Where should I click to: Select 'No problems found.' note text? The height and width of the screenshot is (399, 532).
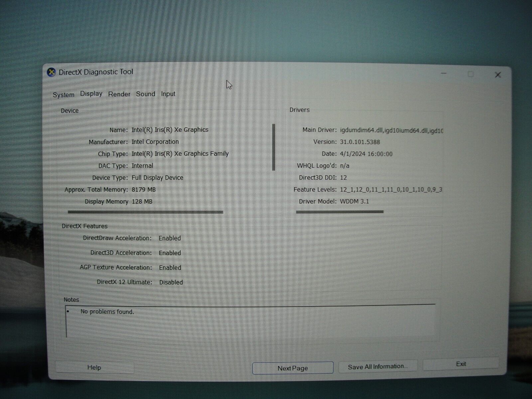point(107,312)
